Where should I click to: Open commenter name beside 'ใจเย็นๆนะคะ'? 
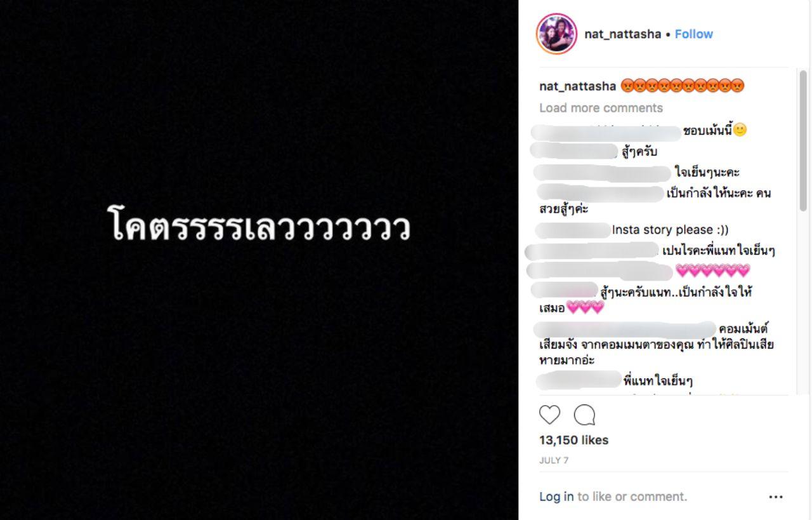602,172
